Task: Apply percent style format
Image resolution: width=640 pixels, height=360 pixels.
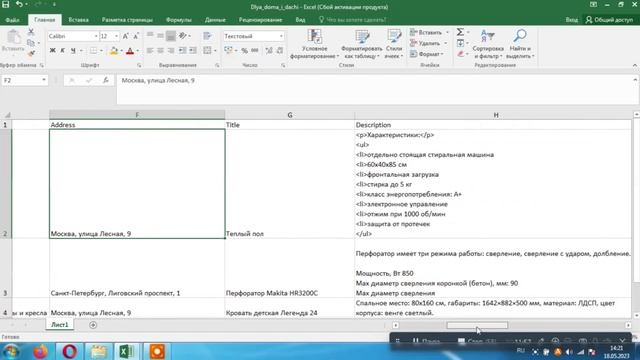Action: 244,51
